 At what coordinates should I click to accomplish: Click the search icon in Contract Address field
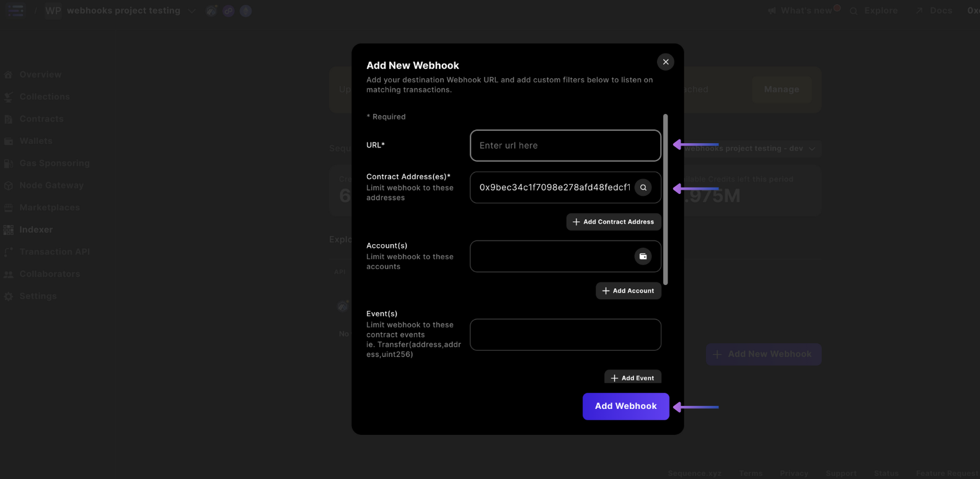coord(643,187)
